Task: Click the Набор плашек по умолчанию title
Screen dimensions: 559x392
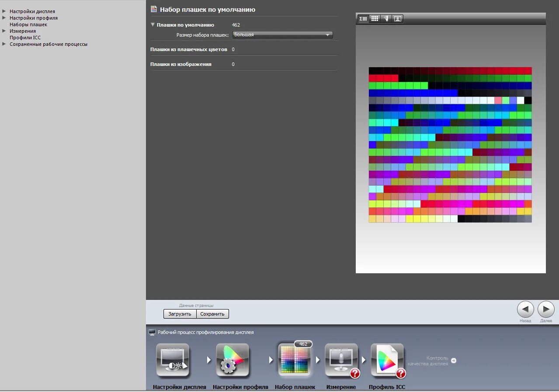Action: pyautogui.click(x=208, y=9)
